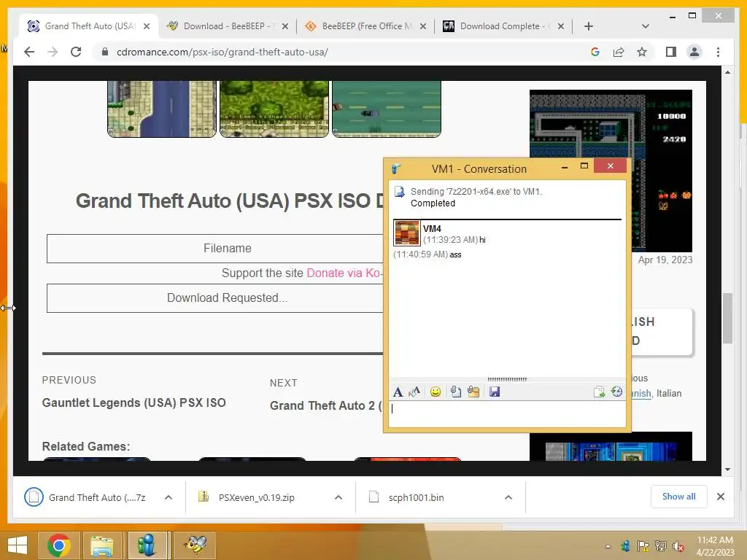Expand options for scph1001.bin download
The width and height of the screenshot is (747, 560).
[x=508, y=497]
